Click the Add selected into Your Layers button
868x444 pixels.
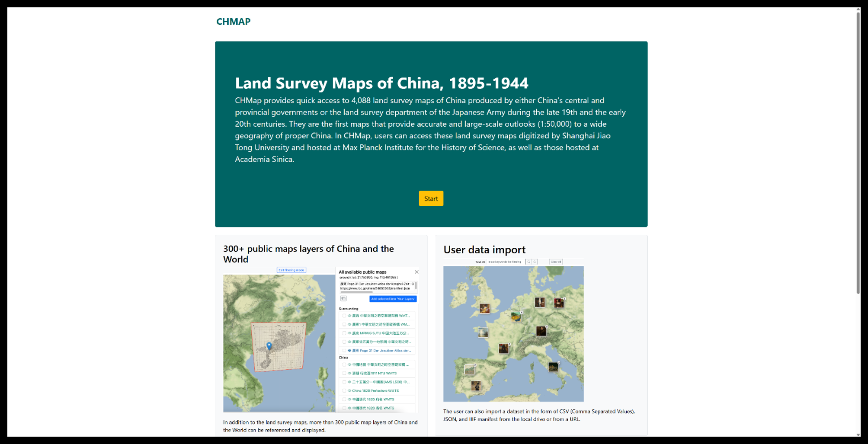(393, 299)
